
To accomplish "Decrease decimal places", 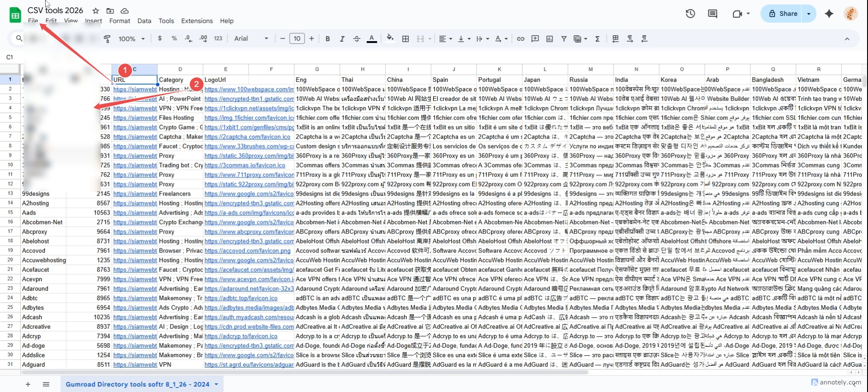I will point(189,38).
